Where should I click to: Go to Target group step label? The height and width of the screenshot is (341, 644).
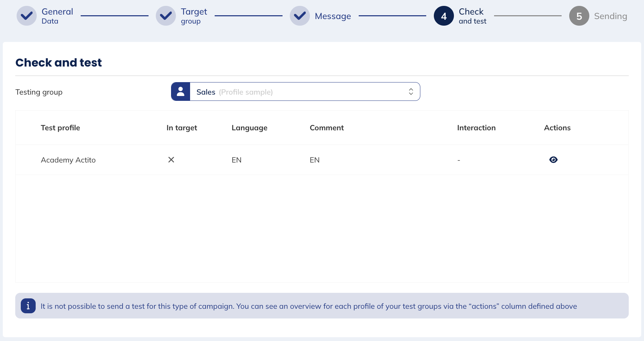click(194, 16)
